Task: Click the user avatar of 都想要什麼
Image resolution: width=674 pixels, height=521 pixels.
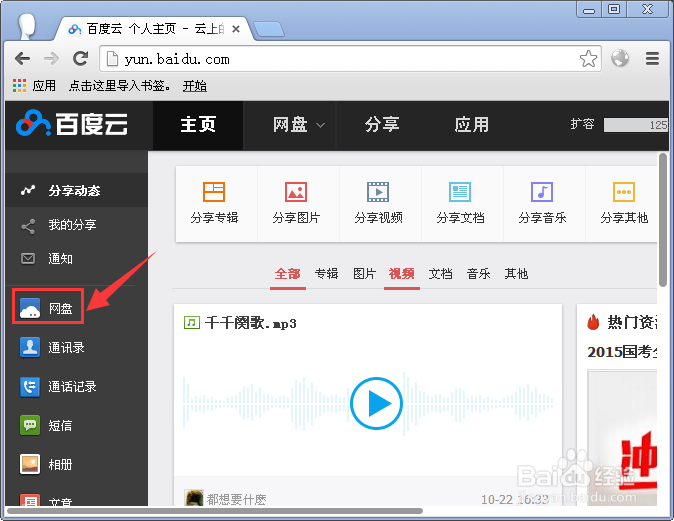Action: tap(193, 497)
